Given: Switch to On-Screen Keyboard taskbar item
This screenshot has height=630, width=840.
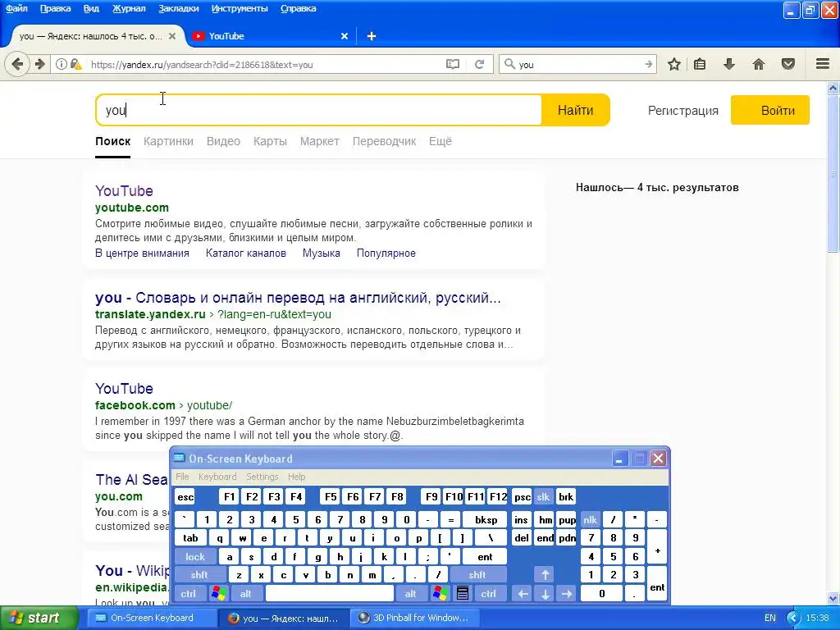Looking at the screenshot, I should click(151, 618).
